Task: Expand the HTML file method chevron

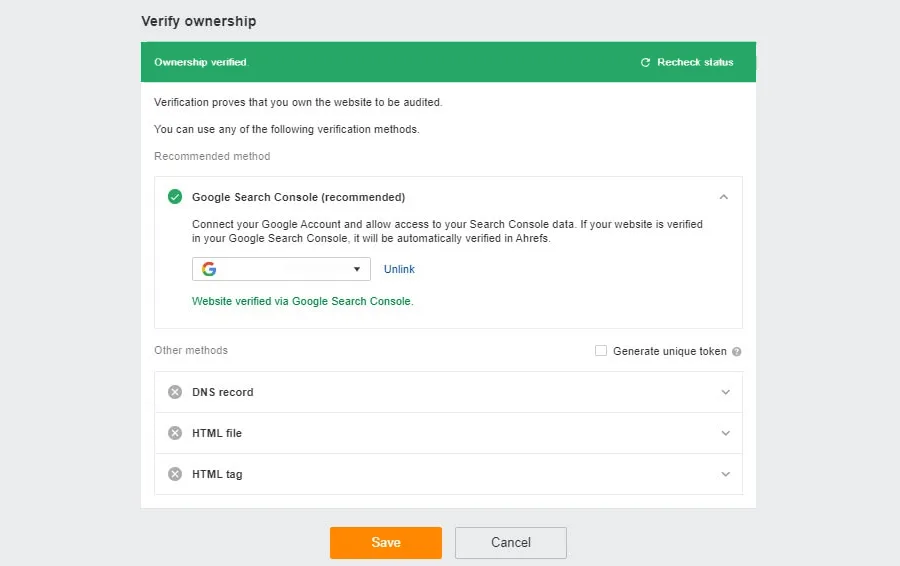Action: click(x=726, y=433)
